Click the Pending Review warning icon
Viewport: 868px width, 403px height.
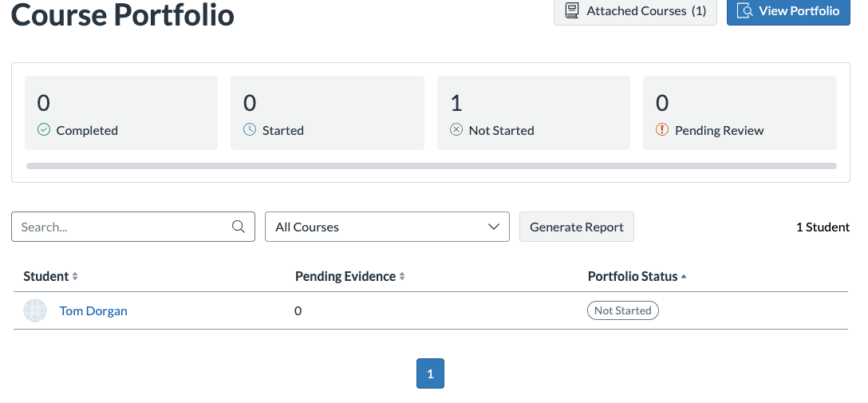click(662, 130)
